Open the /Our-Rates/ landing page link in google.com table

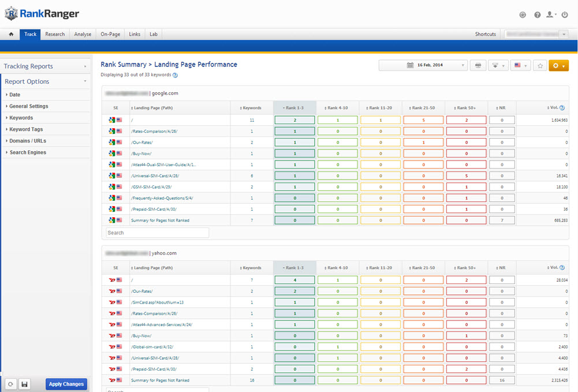[142, 142]
